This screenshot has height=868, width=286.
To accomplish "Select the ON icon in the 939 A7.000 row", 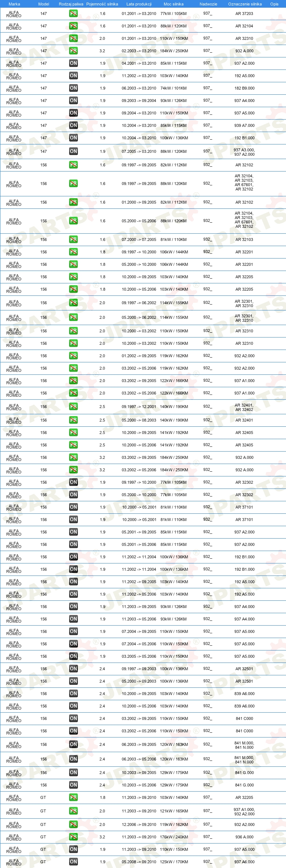I will pyautogui.click(x=74, y=125).
